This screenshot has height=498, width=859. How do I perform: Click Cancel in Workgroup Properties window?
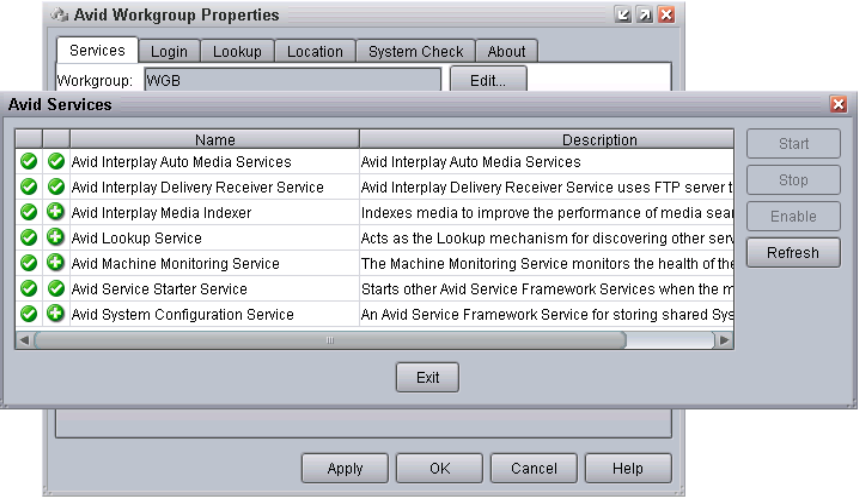(534, 468)
